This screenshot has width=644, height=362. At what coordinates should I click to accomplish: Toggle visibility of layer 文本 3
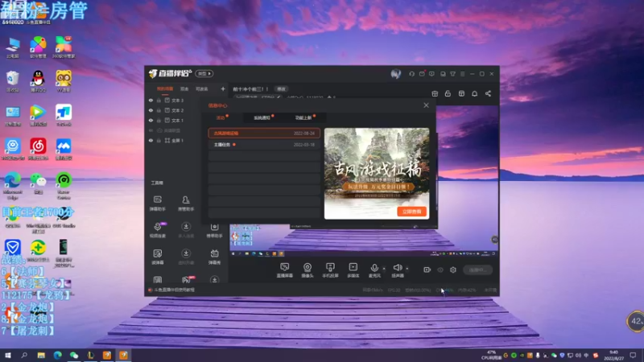coord(151,100)
